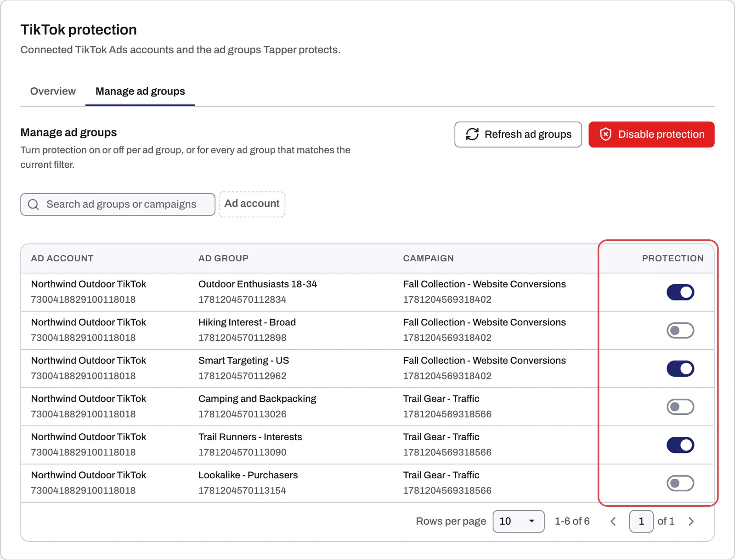Click the Lookalike - Purchasers name
Viewport: 735px width, 560px height.
pyautogui.click(x=248, y=475)
